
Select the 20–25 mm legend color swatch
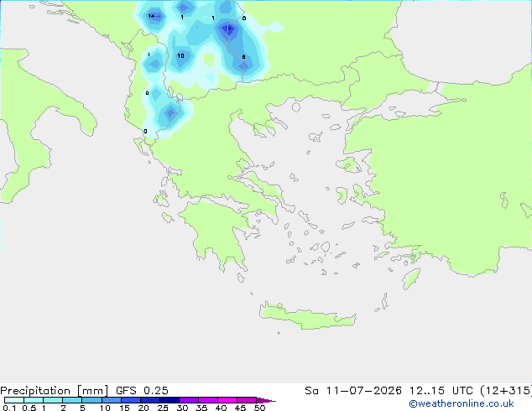150,400
